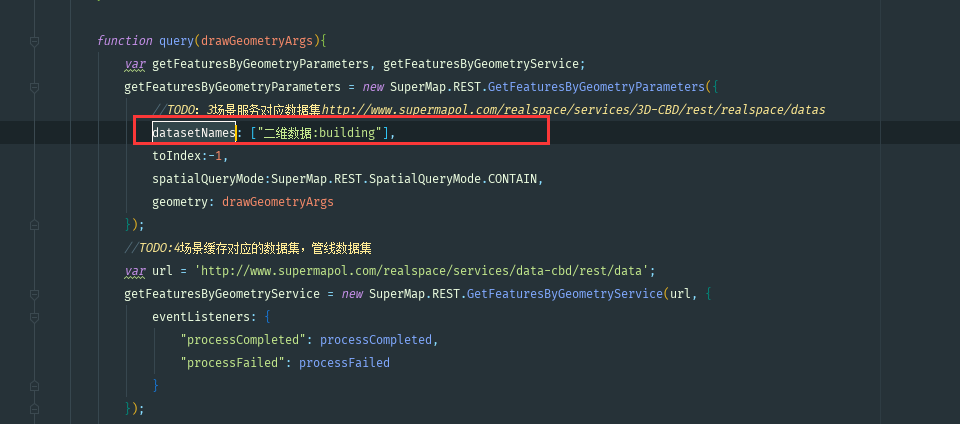This screenshot has width=960, height=424.
Task: Collapse the function query fold marker in gutter
Action: [34, 41]
